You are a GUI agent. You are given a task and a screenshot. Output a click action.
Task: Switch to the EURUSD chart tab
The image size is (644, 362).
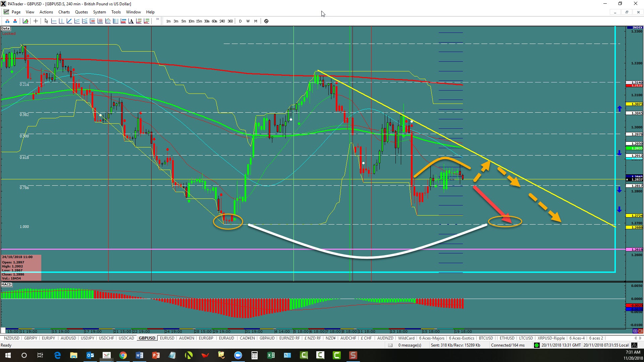[167, 338]
